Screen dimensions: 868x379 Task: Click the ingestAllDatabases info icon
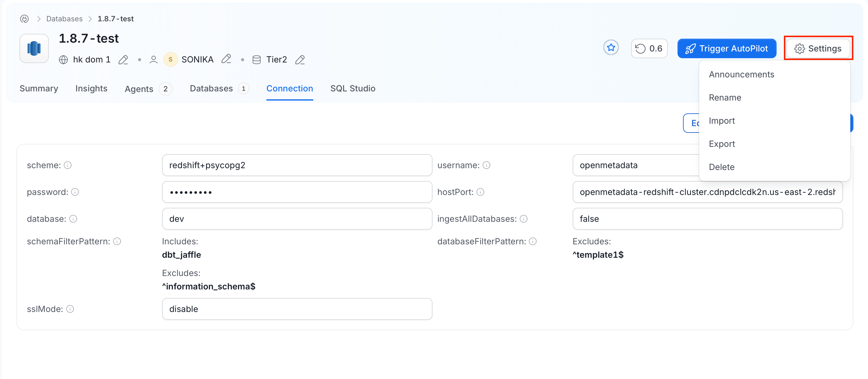[524, 219]
